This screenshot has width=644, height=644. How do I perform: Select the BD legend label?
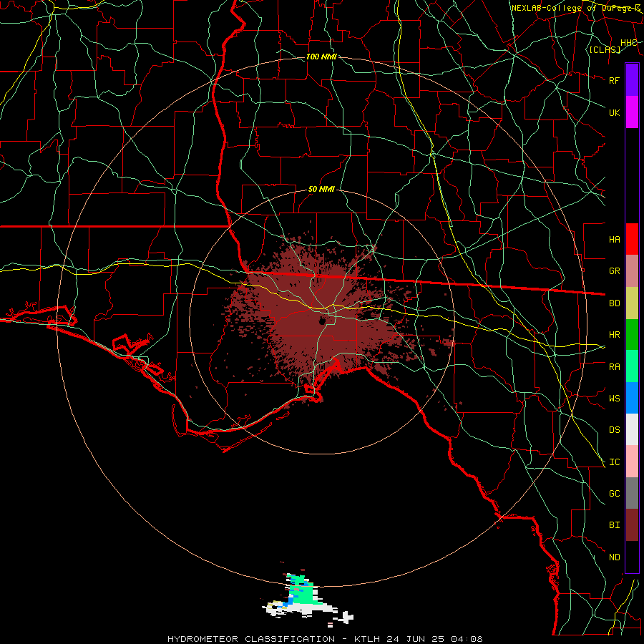(x=615, y=303)
